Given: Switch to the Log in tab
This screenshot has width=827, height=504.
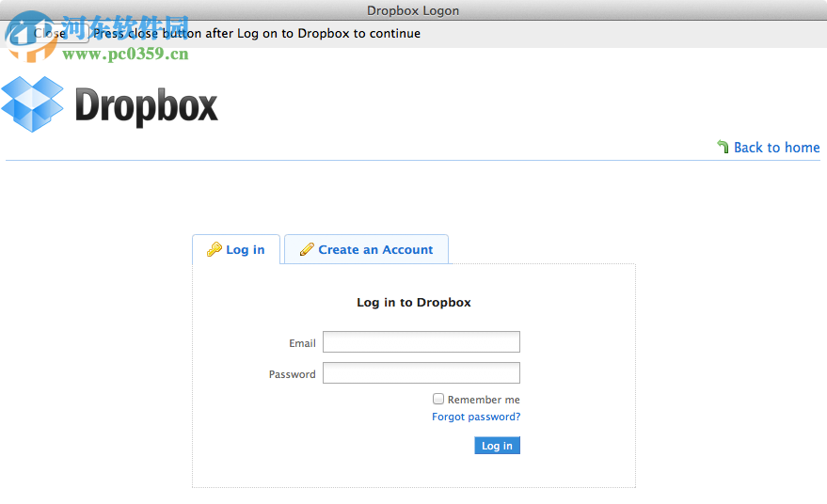Looking at the screenshot, I should 236,249.
